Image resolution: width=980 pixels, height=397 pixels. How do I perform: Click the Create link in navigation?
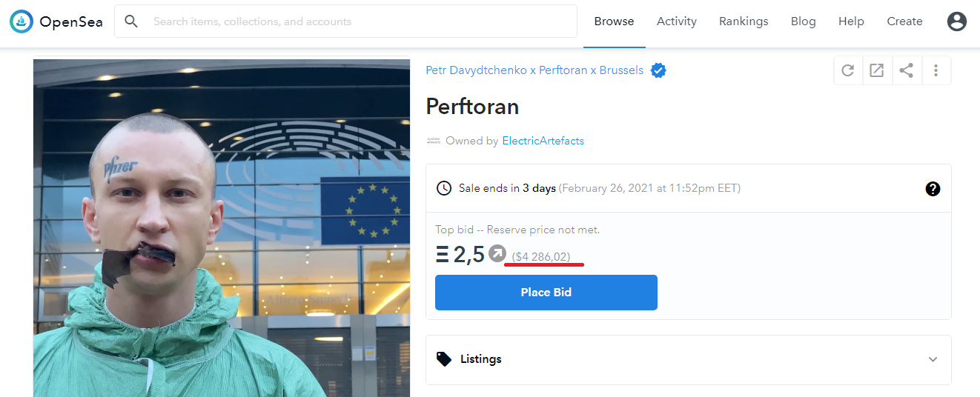point(904,21)
